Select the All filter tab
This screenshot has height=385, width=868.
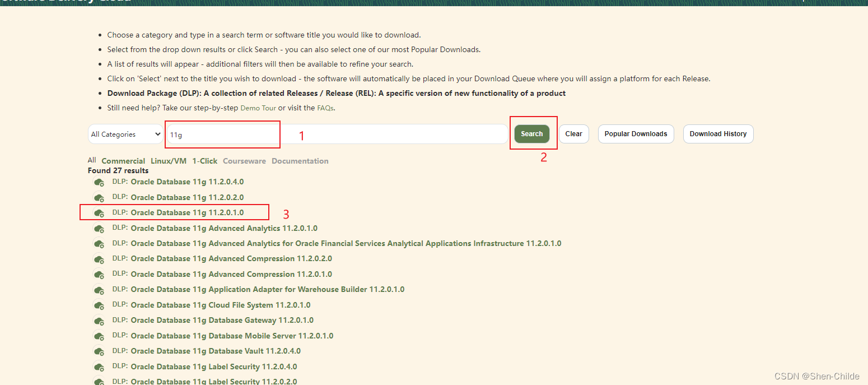click(92, 160)
